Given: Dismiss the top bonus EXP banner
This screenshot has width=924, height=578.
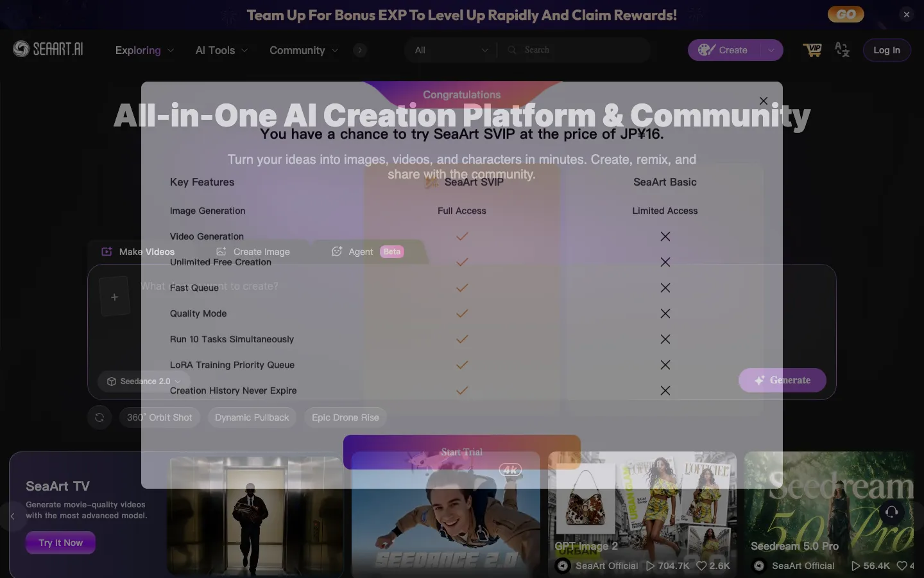Looking at the screenshot, I should click(906, 14).
